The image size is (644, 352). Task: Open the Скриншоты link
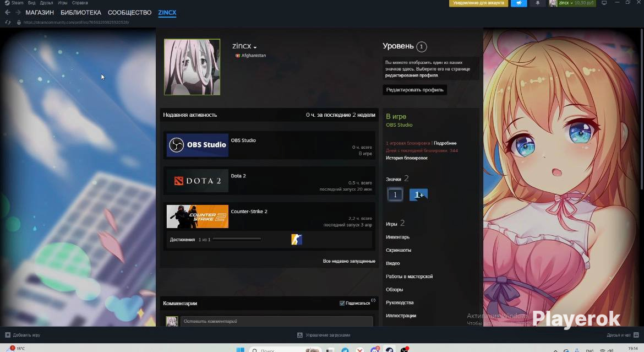click(x=399, y=250)
